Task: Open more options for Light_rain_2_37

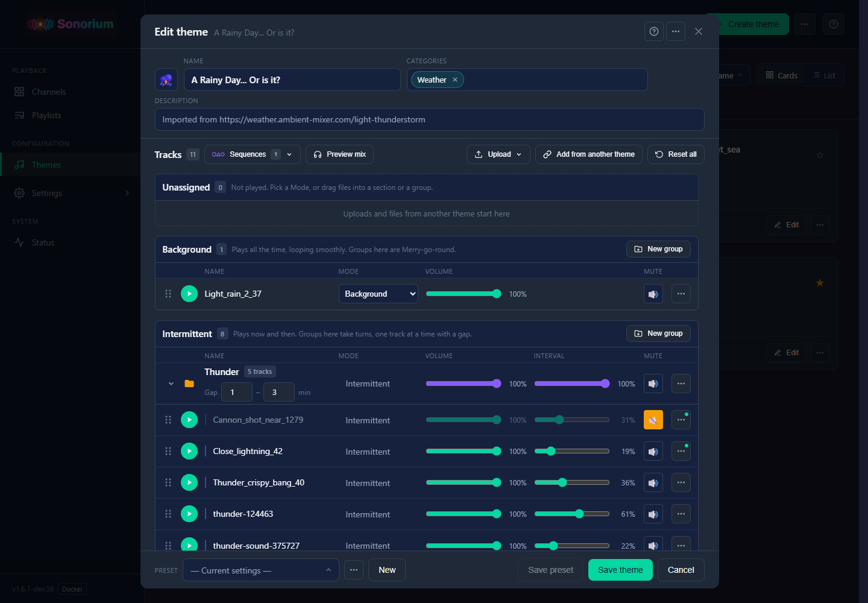Action: click(x=681, y=294)
